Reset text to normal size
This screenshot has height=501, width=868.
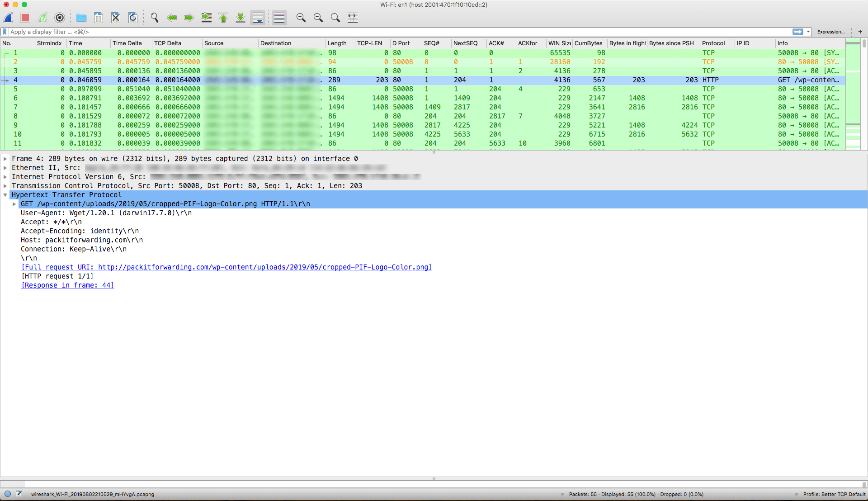click(x=335, y=18)
